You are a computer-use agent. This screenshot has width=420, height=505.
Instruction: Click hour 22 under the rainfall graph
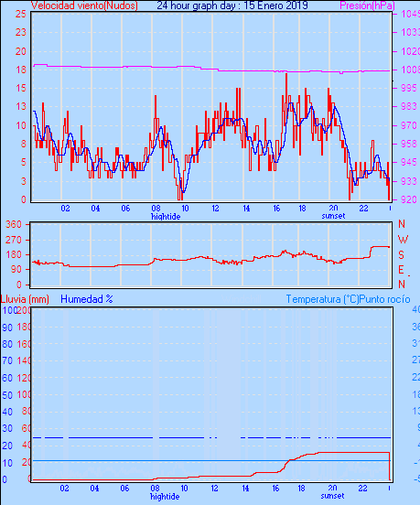362,489
